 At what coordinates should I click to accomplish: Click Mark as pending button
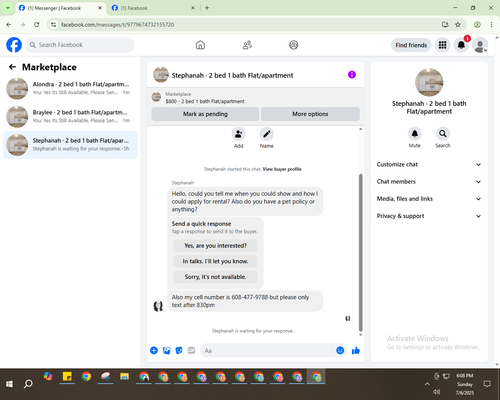coord(205,114)
